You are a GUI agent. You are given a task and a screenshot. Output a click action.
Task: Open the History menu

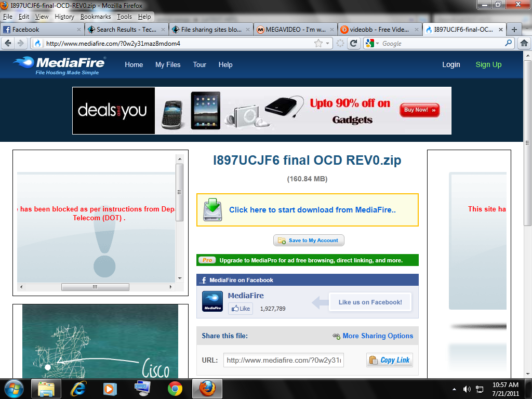pyautogui.click(x=64, y=17)
